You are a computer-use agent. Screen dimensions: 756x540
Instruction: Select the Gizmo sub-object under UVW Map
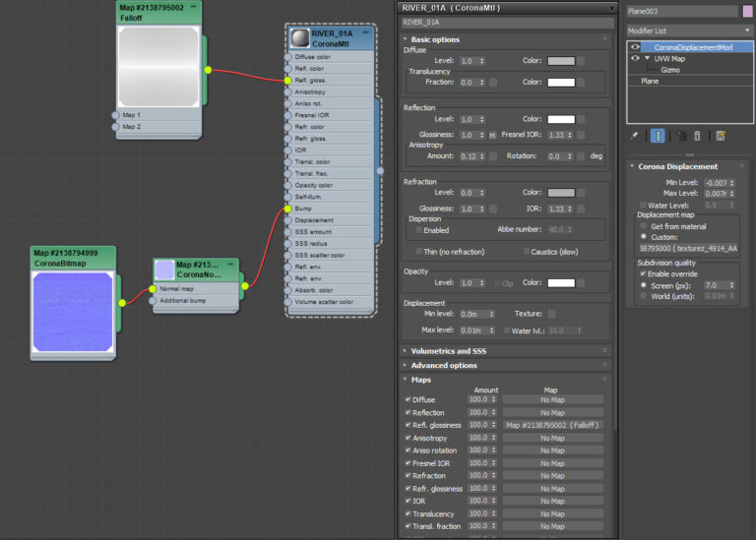pyautogui.click(x=670, y=70)
